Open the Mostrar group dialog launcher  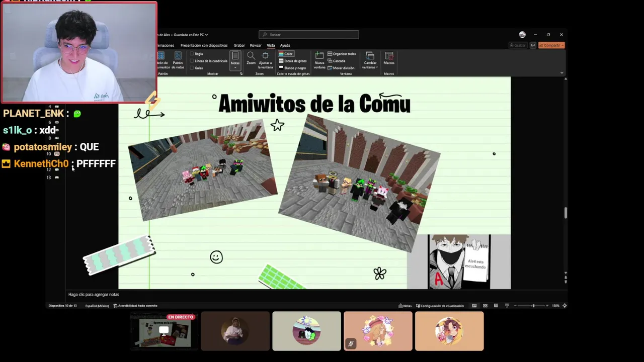(x=241, y=74)
